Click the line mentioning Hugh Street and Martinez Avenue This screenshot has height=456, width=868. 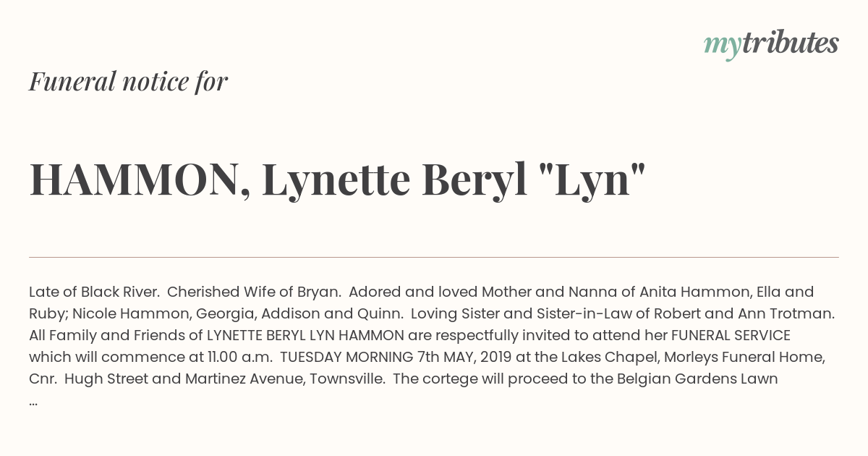coord(404,379)
